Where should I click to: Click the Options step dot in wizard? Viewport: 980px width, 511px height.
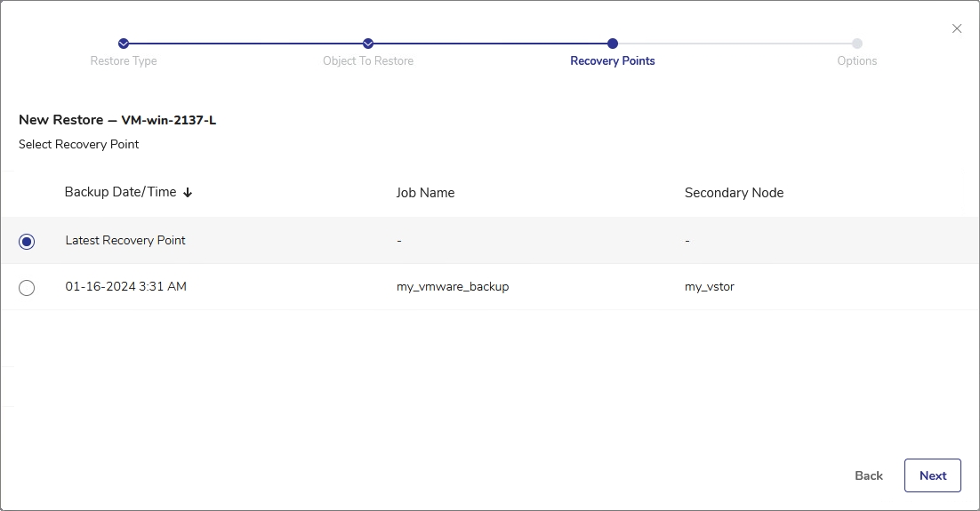click(x=856, y=44)
